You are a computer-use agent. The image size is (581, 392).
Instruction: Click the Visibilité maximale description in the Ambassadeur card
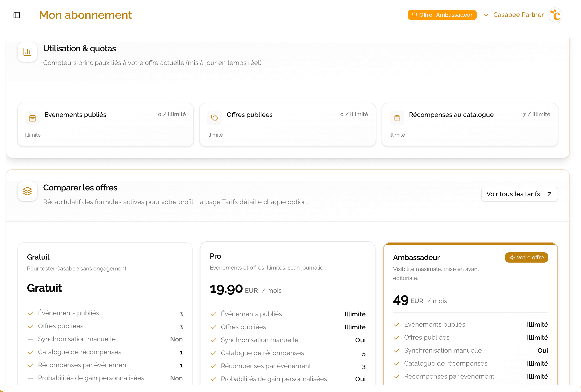(436, 273)
